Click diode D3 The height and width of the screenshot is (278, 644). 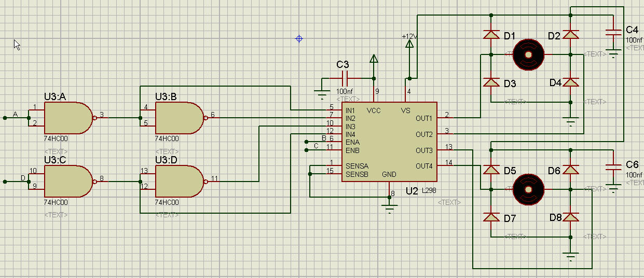coord(491,82)
